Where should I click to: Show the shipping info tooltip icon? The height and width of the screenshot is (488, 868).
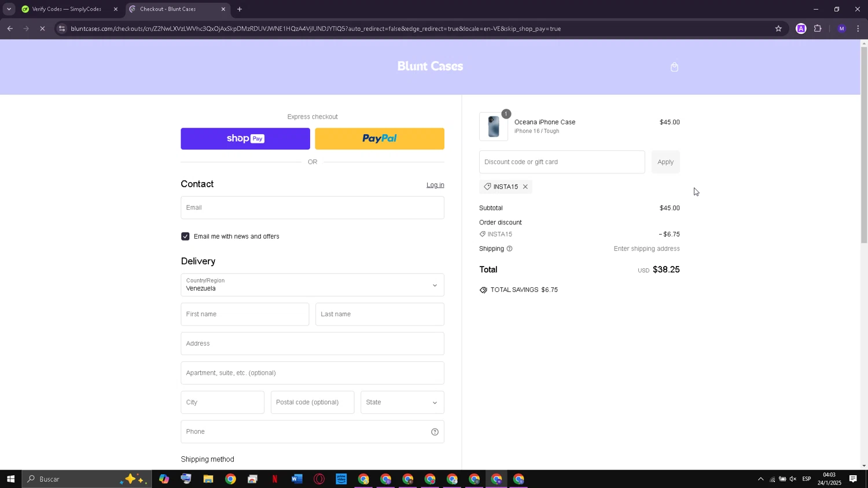[x=509, y=249]
